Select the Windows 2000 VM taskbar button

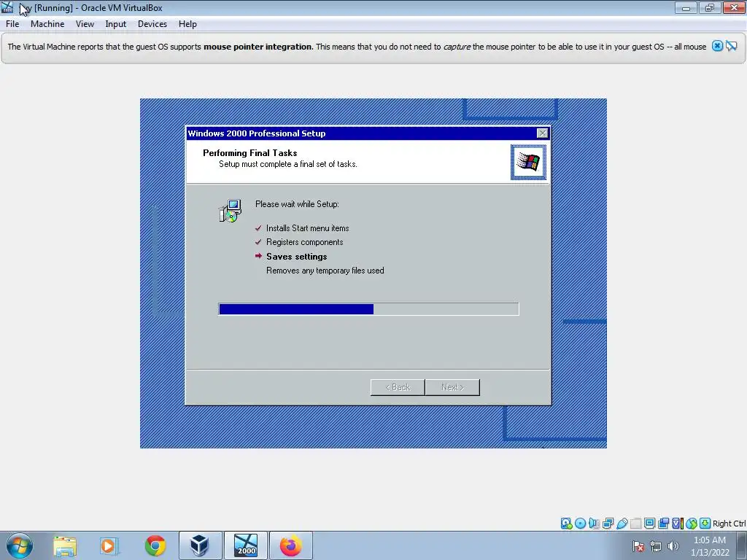(x=246, y=545)
